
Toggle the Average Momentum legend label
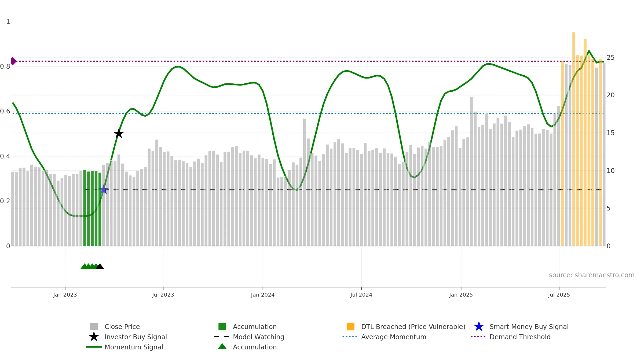[394, 337]
